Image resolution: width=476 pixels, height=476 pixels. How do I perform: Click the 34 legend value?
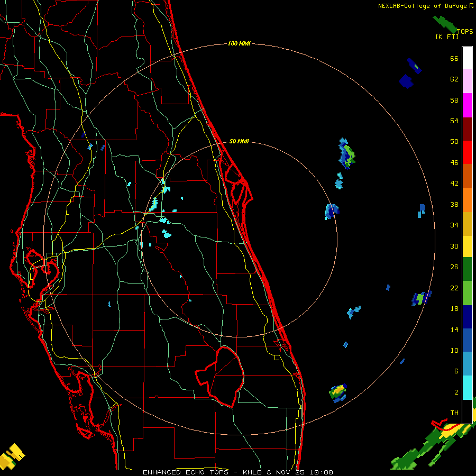click(454, 225)
